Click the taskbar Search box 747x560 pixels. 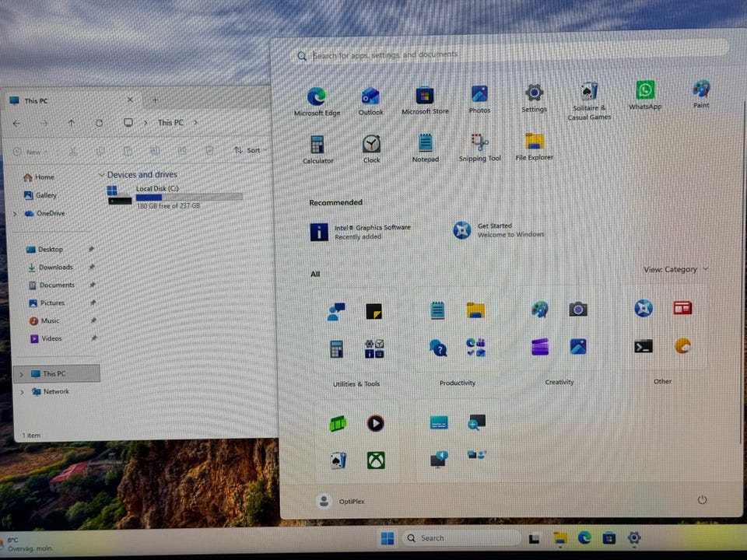(461, 538)
